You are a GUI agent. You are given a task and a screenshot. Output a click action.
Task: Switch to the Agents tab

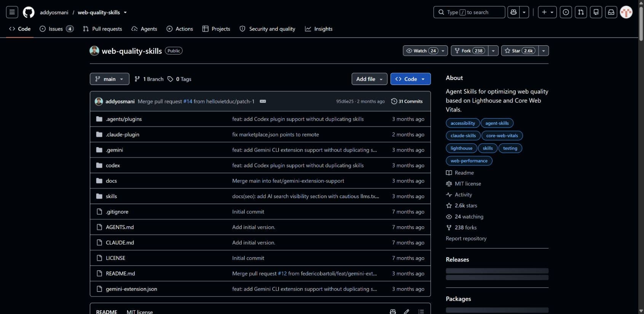coord(144,29)
